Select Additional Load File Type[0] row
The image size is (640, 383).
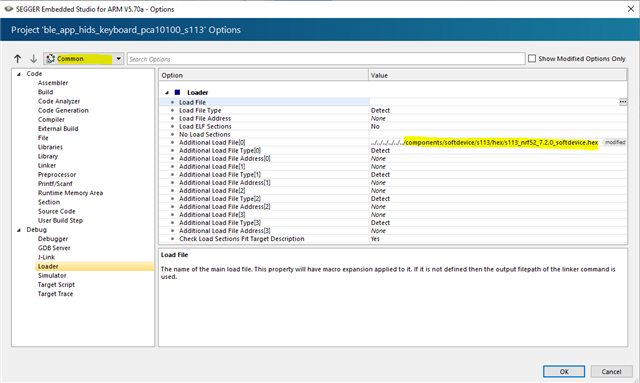coord(393,151)
